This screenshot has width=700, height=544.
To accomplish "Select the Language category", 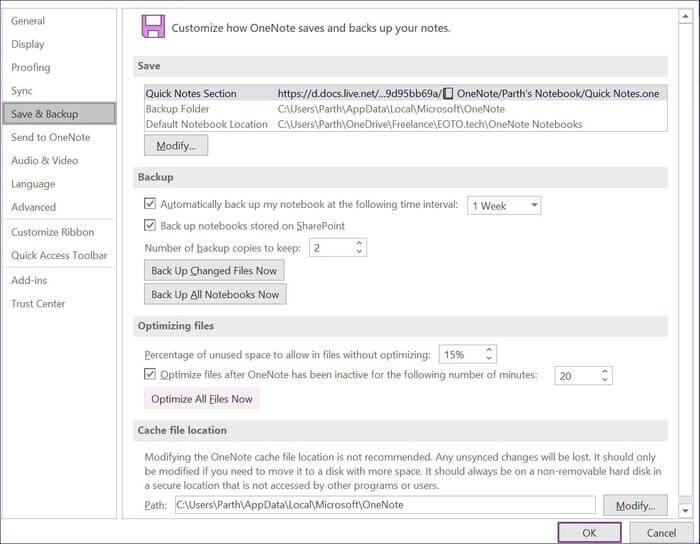I will click(33, 184).
